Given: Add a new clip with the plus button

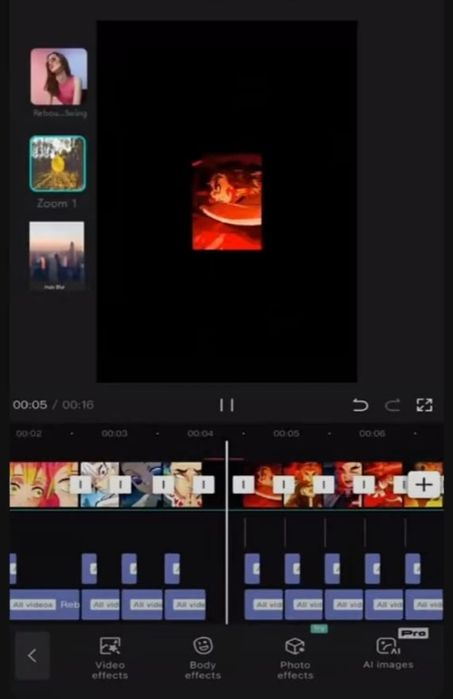Looking at the screenshot, I should coord(424,485).
